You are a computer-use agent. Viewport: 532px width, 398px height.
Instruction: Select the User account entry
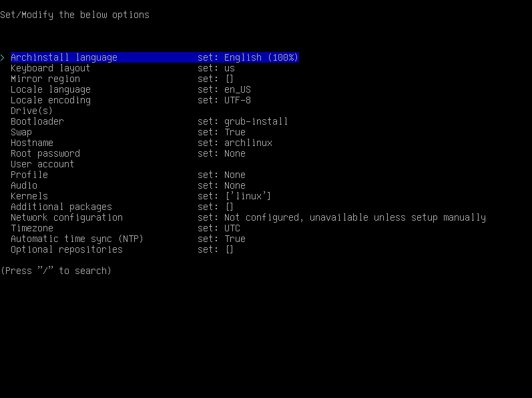[43, 164]
